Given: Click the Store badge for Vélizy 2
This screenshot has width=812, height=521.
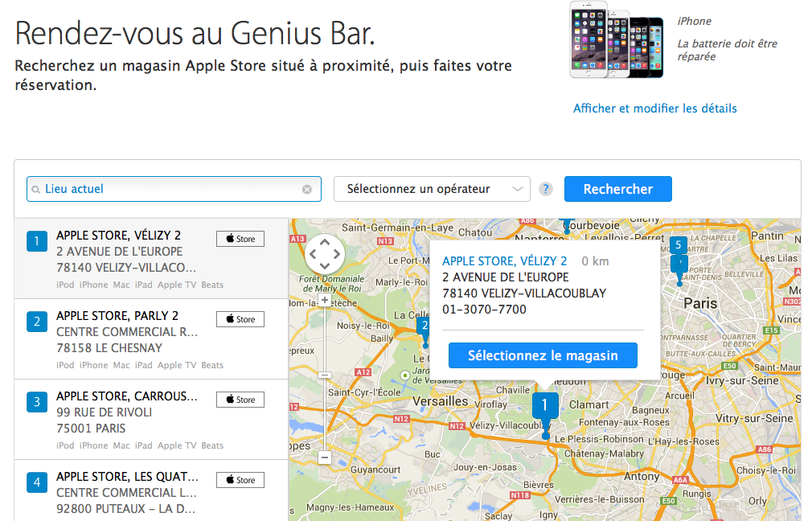Looking at the screenshot, I should click(x=240, y=239).
